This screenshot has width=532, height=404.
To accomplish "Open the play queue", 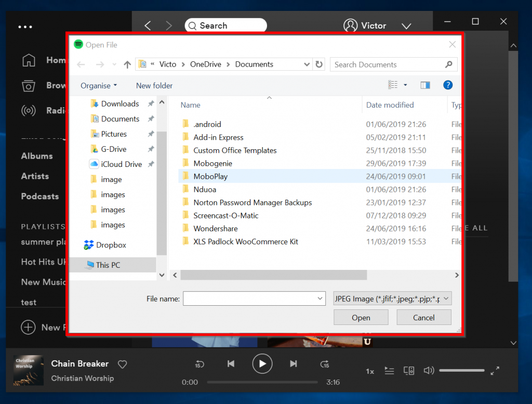I will click(388, 370).
